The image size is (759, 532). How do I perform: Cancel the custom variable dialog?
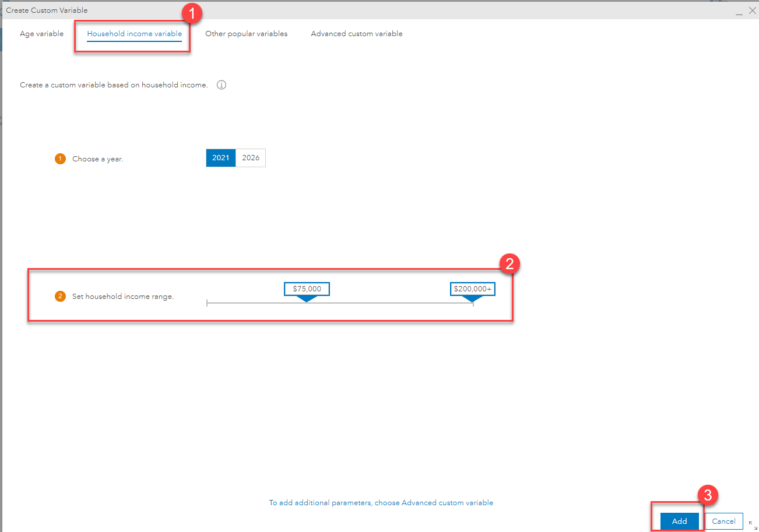[723, 522]
